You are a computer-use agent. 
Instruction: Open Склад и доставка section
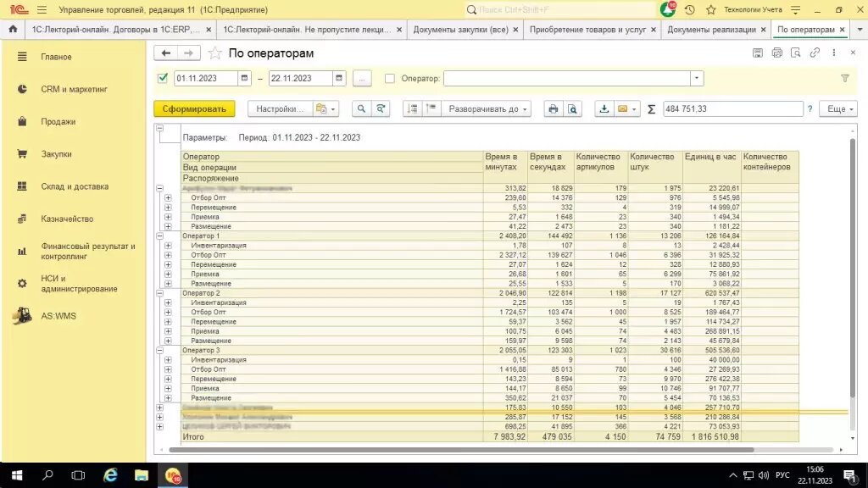click(x=75, y=186)
